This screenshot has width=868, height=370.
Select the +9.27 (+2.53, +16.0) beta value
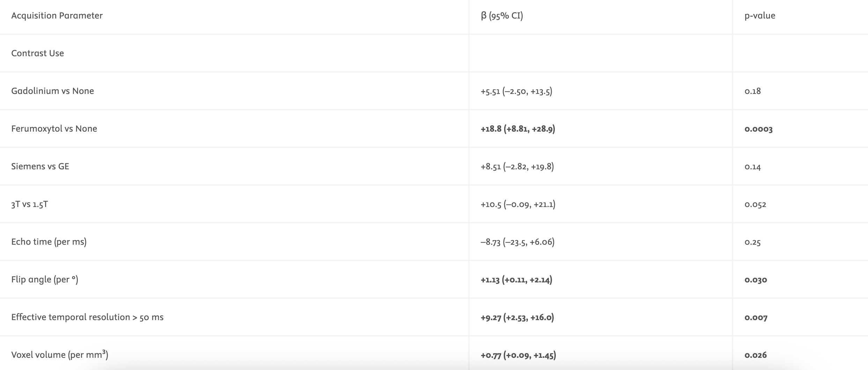click(517, 317)
